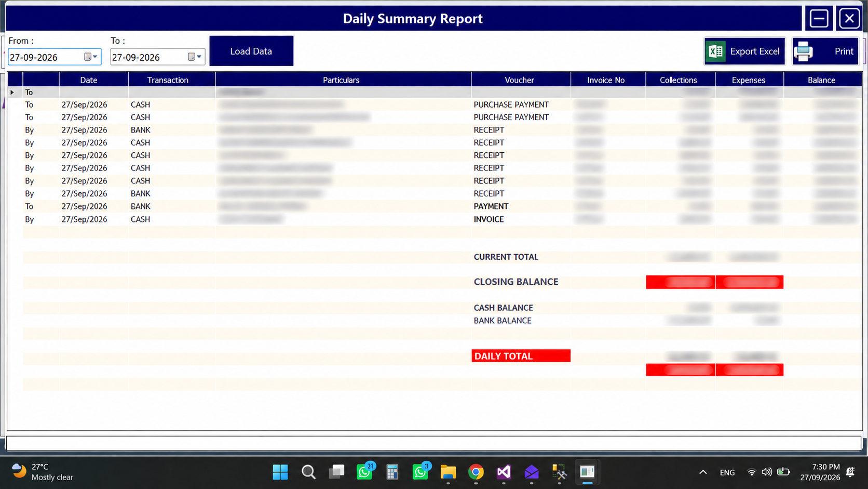
Task: Open taskbar Search
Action: coord(308,472)
